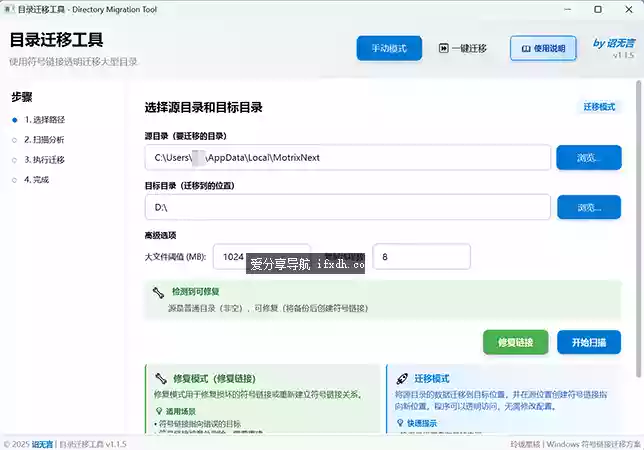Switch to 一键迁移 one-click migration
Viewport: 644px width, 450px height.
462,48
